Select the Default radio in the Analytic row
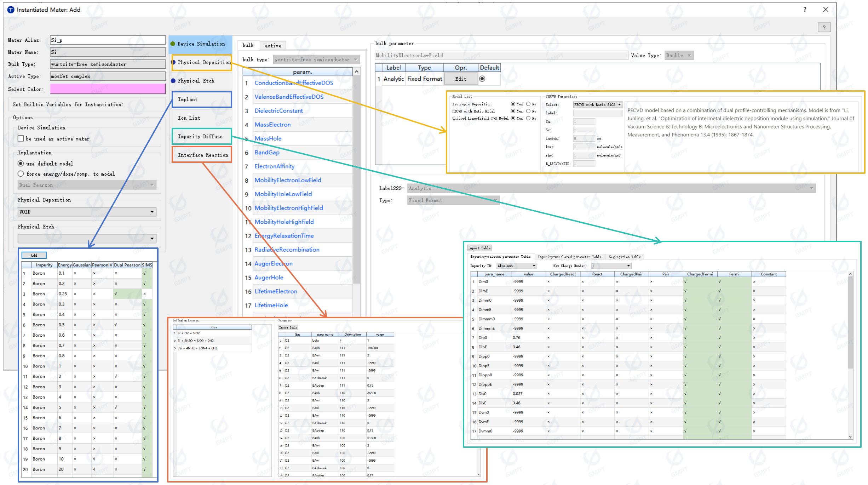The image size is (868, 485). pos(482,79)
